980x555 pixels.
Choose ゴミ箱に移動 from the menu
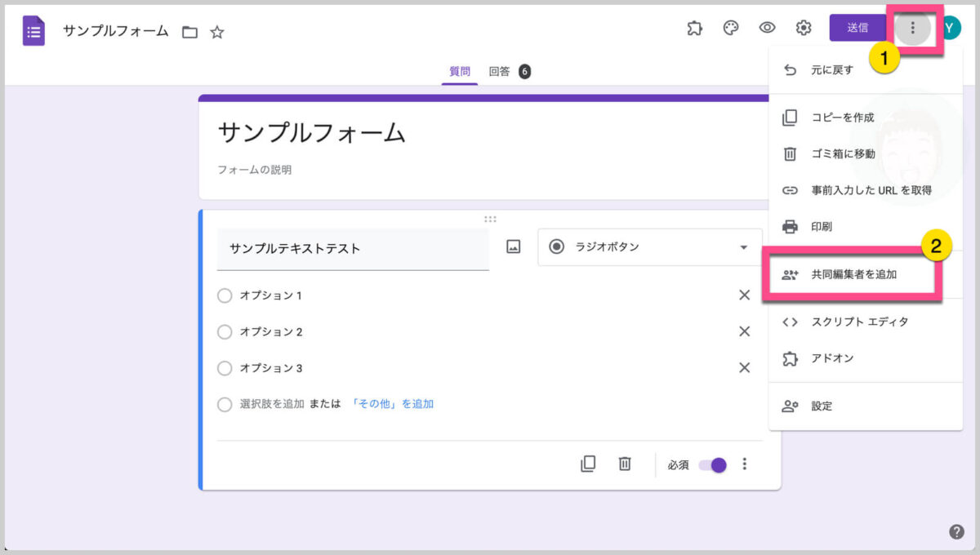point(866,153)
